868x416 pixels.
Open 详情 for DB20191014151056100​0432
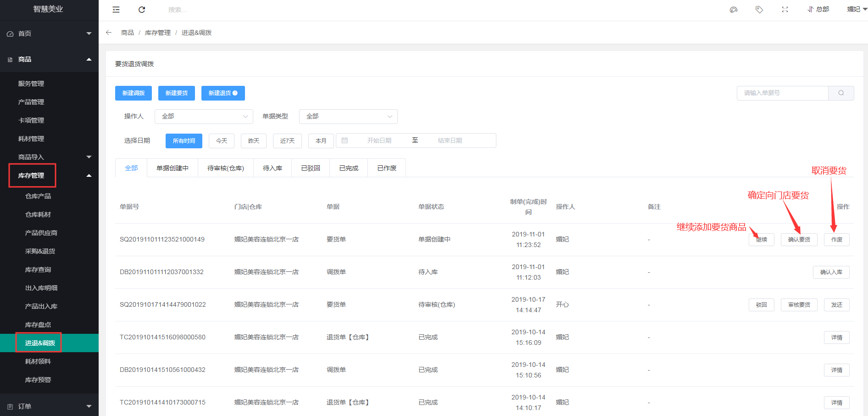(837, 370)
